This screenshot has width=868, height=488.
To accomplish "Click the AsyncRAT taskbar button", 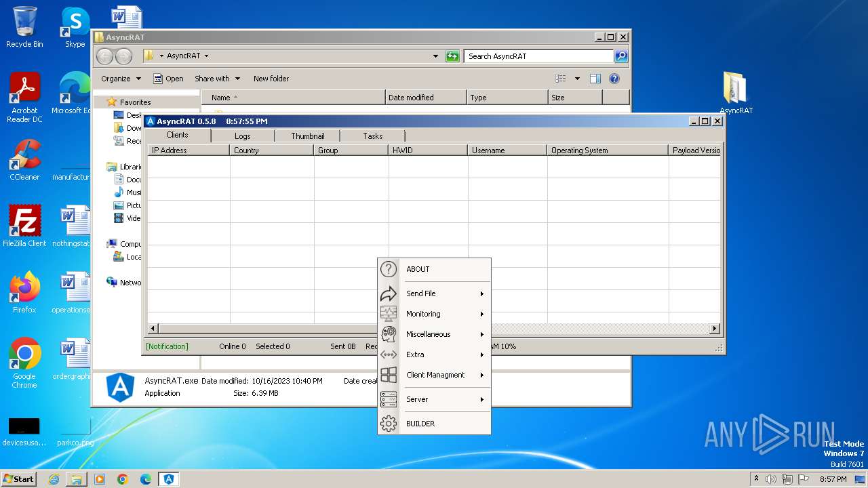I will [x=169, y=479].
